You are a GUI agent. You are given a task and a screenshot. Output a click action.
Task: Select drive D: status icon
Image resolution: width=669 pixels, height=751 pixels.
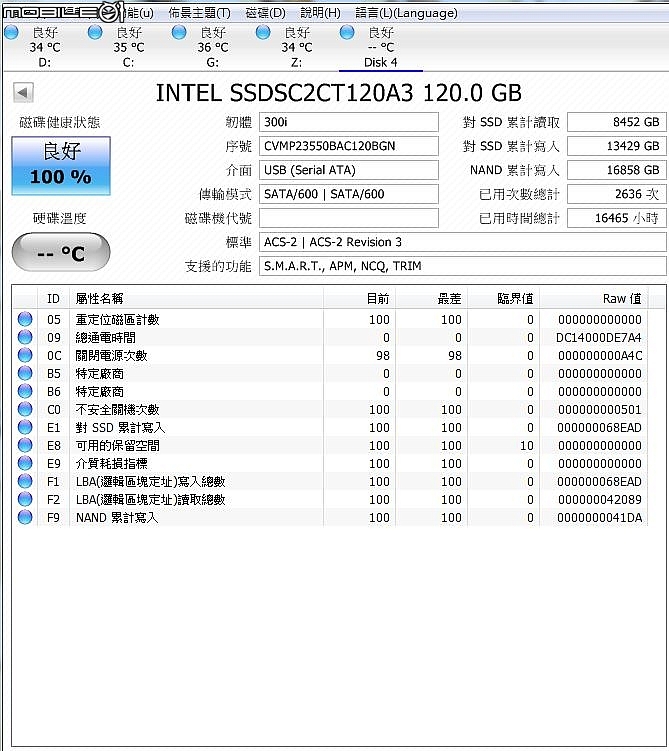tap(11, 33)
